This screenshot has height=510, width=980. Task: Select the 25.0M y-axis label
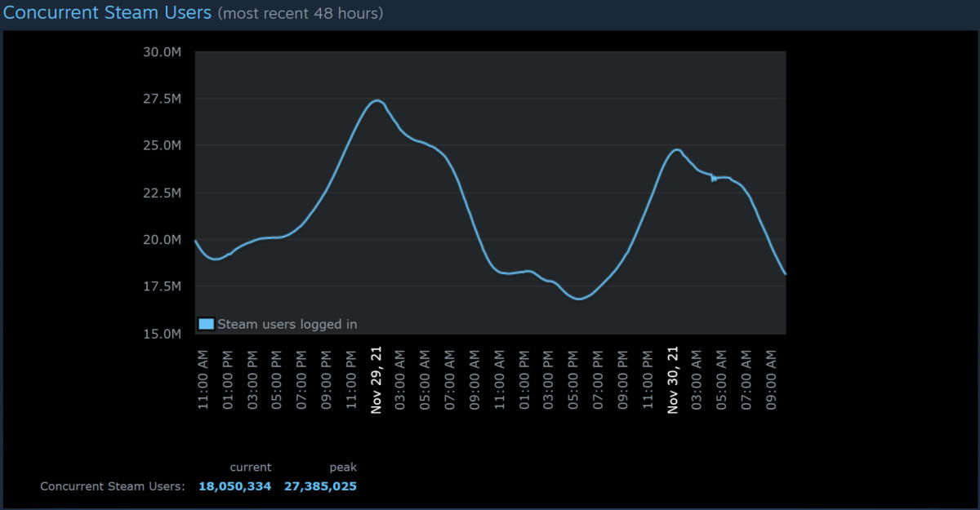(161, 146)
